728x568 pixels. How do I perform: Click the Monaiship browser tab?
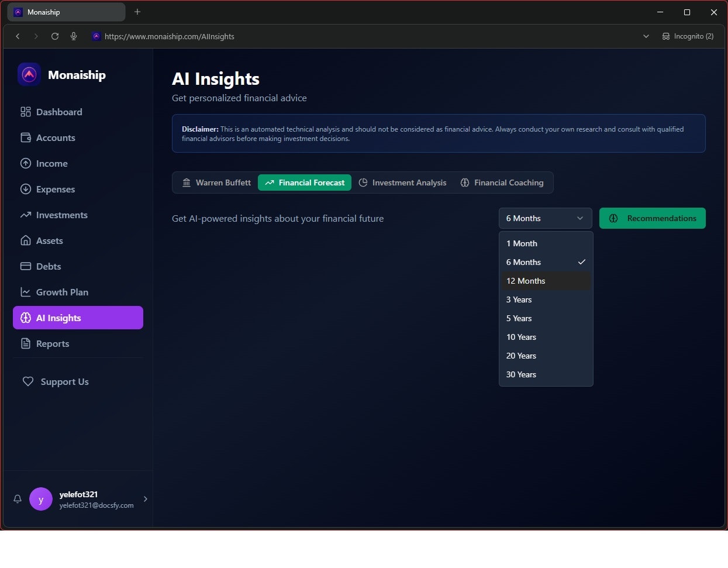point(65,12)
